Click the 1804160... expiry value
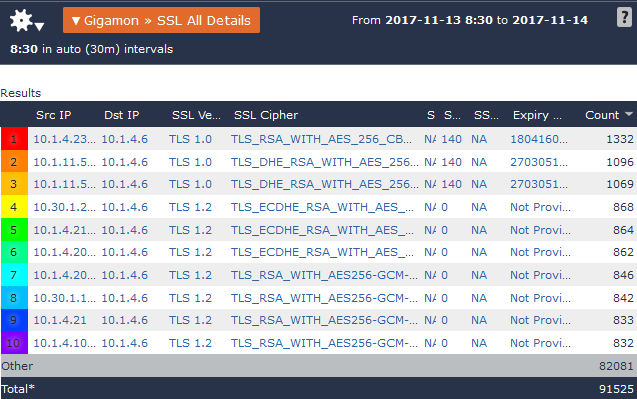 click(539, 139)
